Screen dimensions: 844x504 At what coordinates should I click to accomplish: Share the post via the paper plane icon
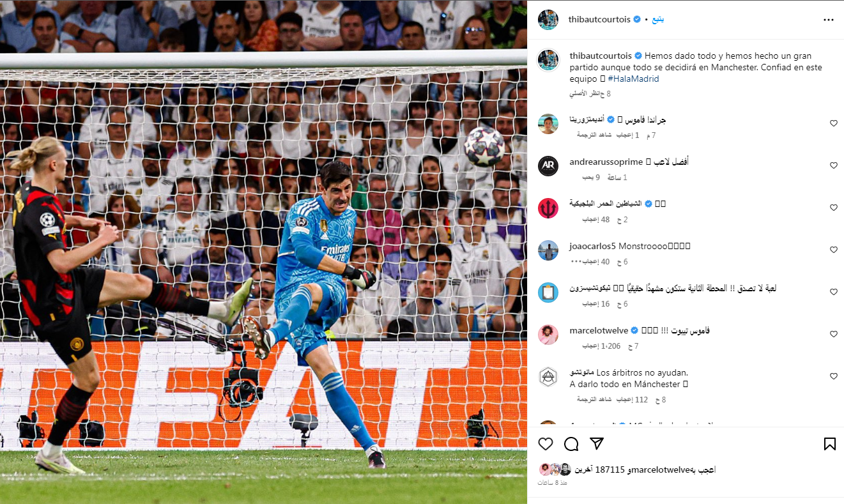597,444
